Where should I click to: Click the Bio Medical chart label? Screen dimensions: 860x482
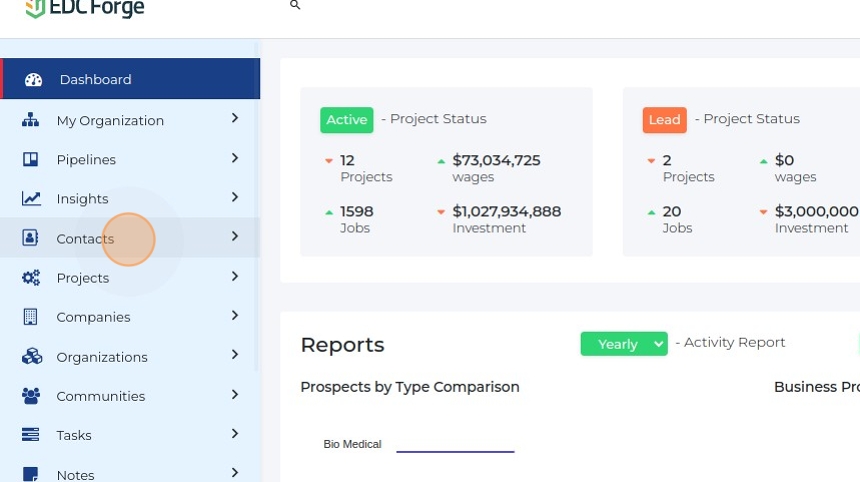tap(352, 444)
